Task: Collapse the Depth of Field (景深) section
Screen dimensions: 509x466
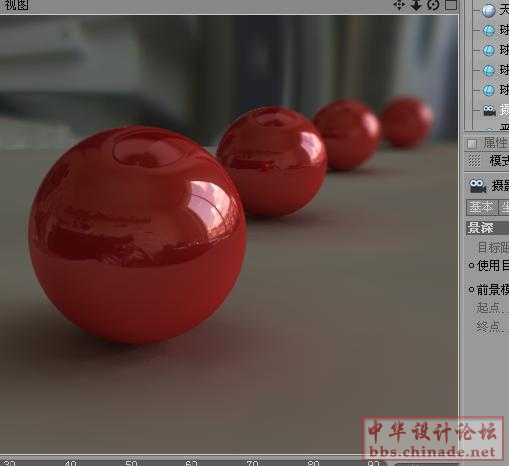Action: coord(487,228)
